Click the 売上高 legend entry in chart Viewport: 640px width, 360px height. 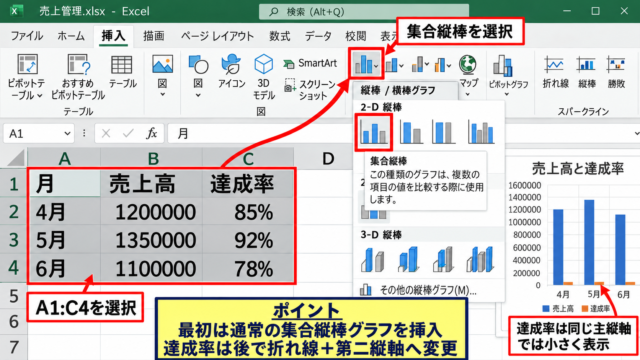tap(558, 309)
